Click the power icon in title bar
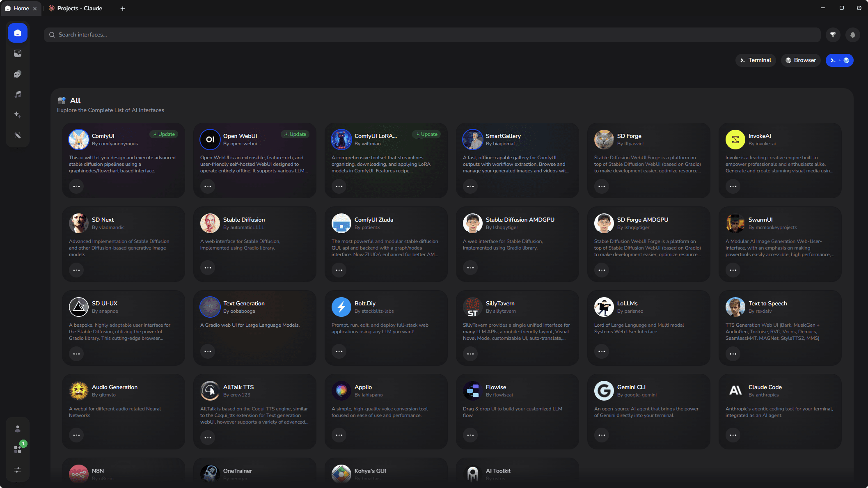Viewport: 868px width, 488px height. click(x=859, y=8)
